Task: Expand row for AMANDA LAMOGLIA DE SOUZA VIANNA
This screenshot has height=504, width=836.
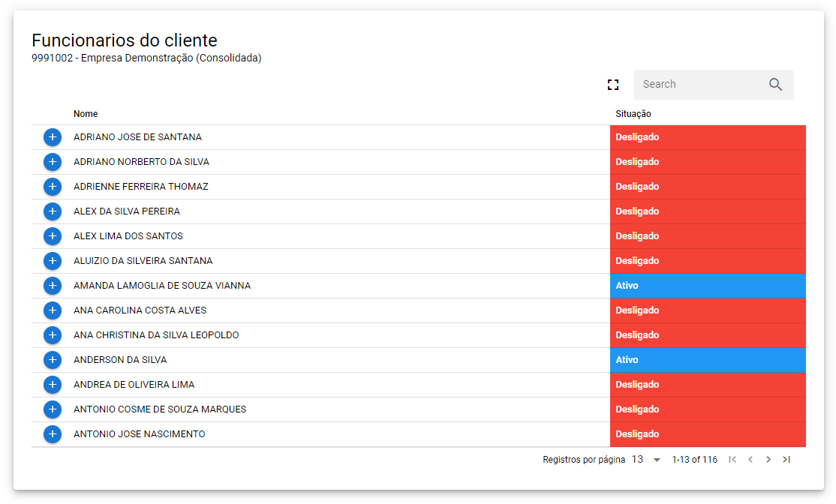Action: point(53,286)
